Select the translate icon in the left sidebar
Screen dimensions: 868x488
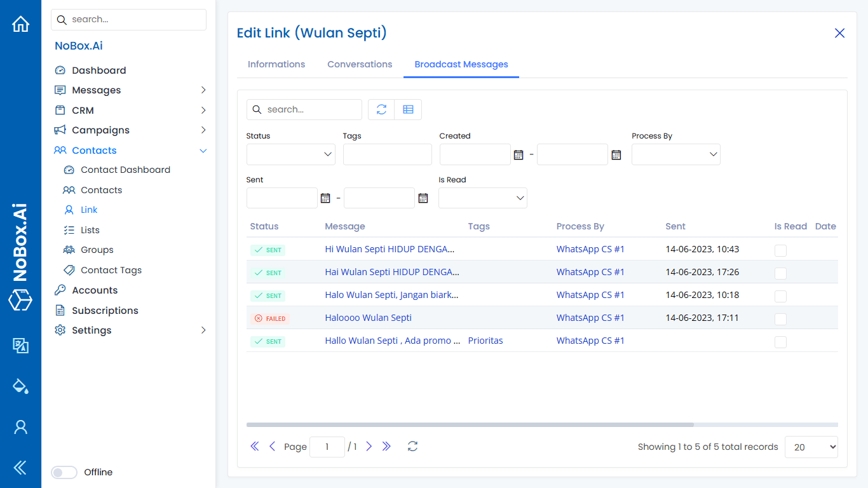[x=20, y=346]
